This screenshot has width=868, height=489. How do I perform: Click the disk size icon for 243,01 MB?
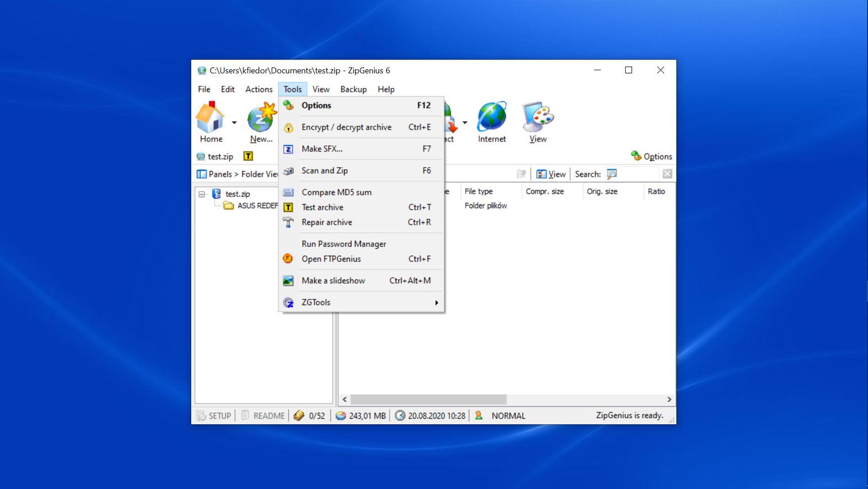click(341, 416)
